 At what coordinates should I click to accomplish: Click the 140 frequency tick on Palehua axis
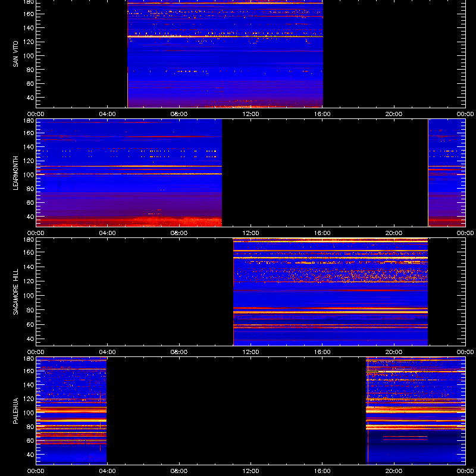point(30,385)
